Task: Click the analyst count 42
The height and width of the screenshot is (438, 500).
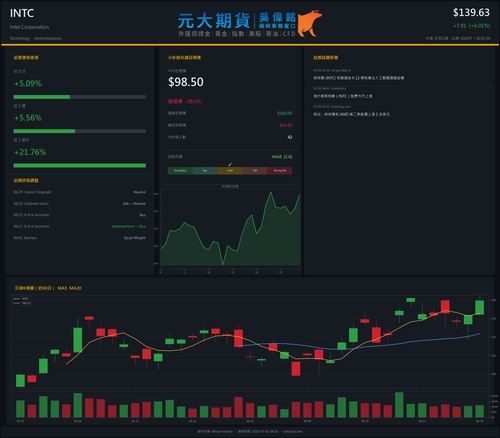Action: (290, 137)
